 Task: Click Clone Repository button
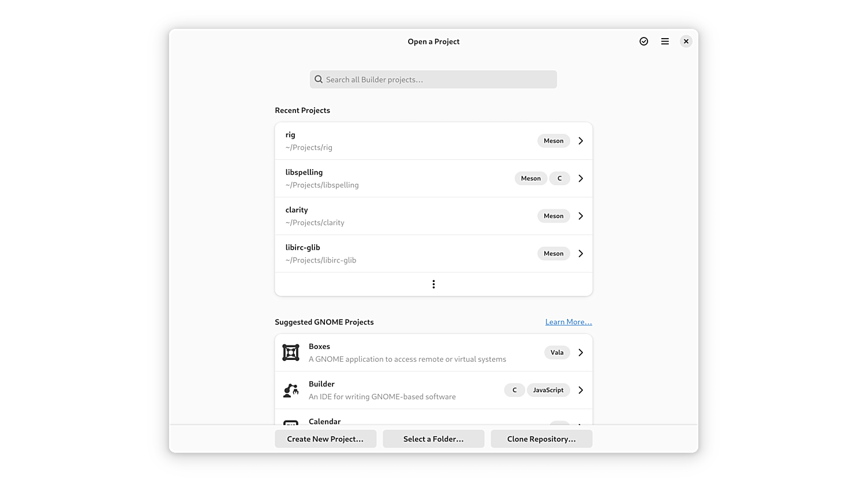pyautogui.click(x=541, y=439)
